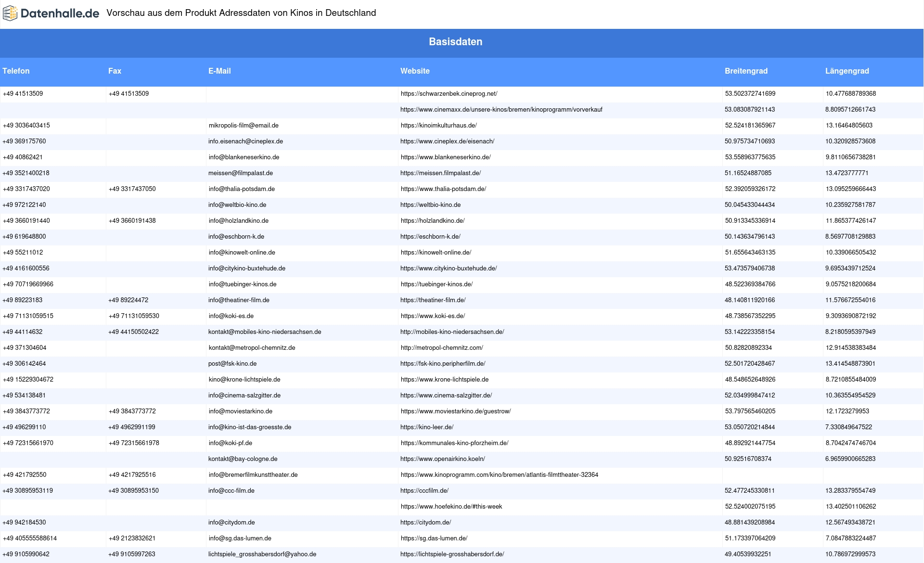Click phone number +49 405555588614
Screen dimensions: 924x563
30,538
